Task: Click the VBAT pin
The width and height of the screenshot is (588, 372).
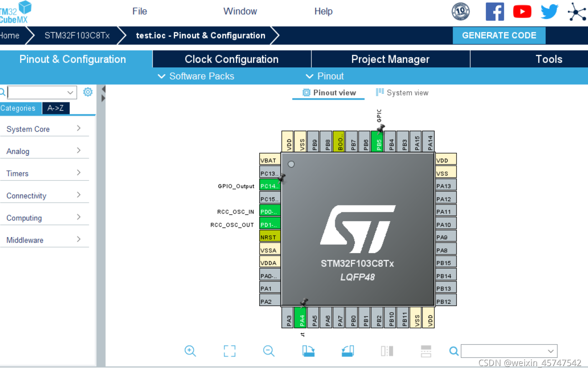Action: pyautogui.click(x=270, y=160)
